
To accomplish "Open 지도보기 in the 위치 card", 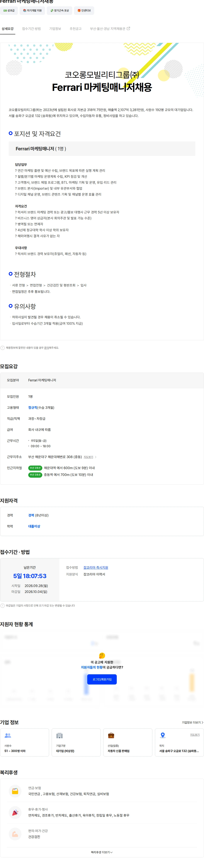I will tap(195, 735).
